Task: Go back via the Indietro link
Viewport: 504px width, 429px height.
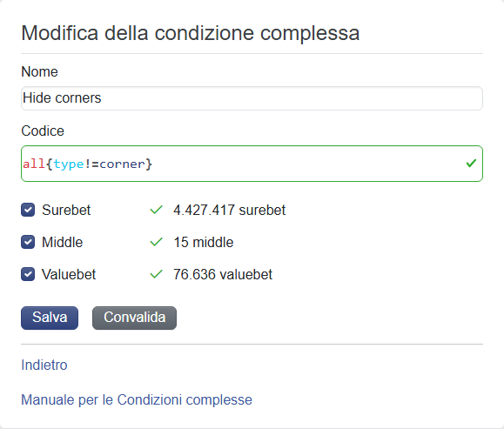Action: click(44, 365)
